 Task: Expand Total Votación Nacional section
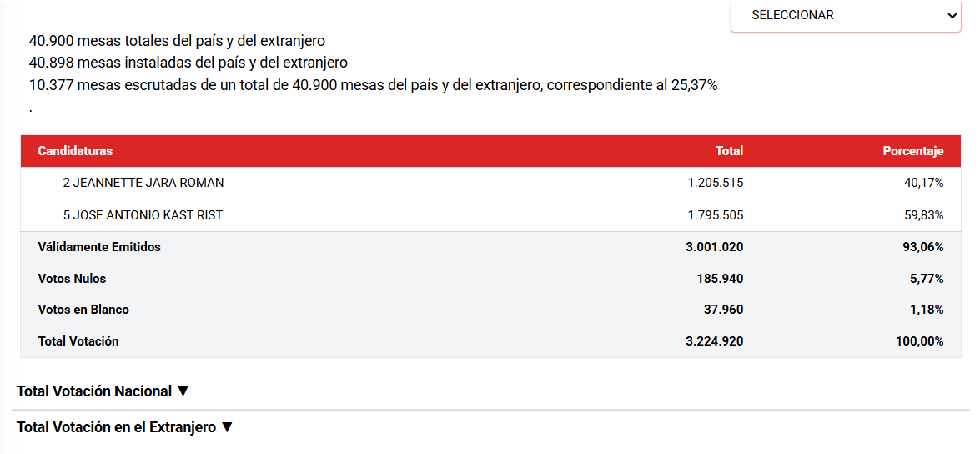coord(103,391)
